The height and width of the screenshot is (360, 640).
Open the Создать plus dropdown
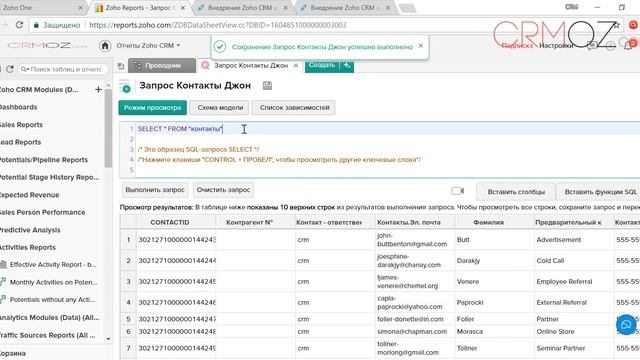pyautogui.click(x=347, y=65)
